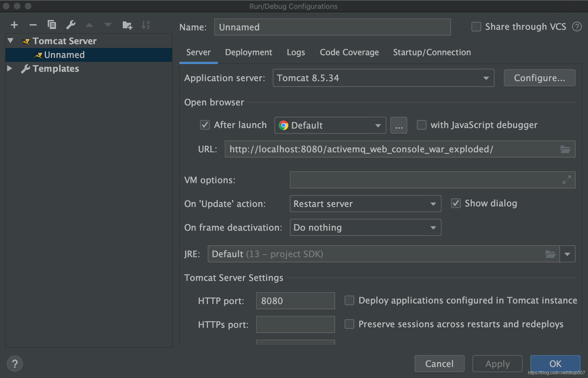
Task: Open help with bottom-left question mark
Action: point(15,364)
